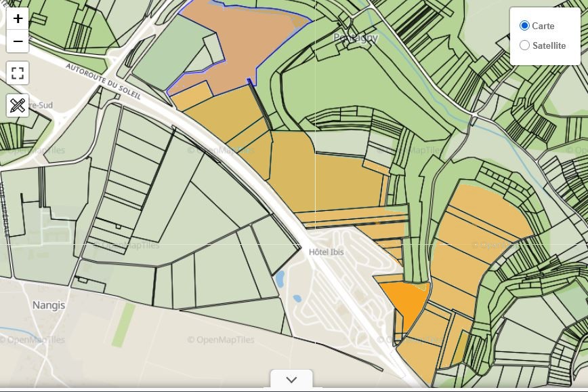This screenshot has height=392, width=588.
Task: Click the Satellite text label
Action: click(549, 45)
